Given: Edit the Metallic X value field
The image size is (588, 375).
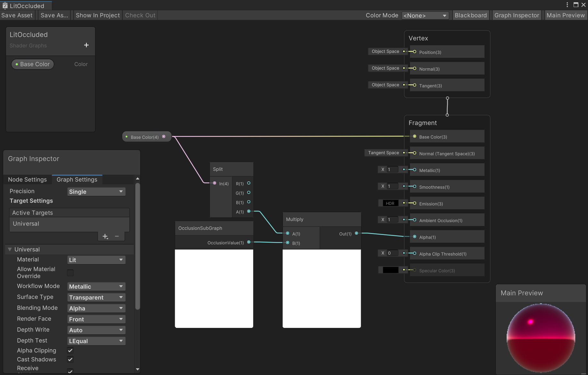Looking at the screenshot, I should tap(393, 169).
